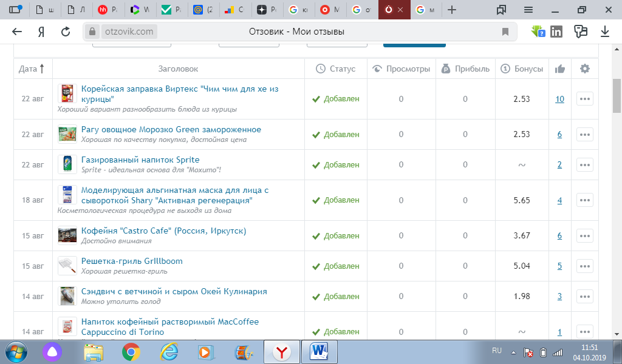Sort by Просмотры column header
622x364 pixels.
[x=401, y=69]
